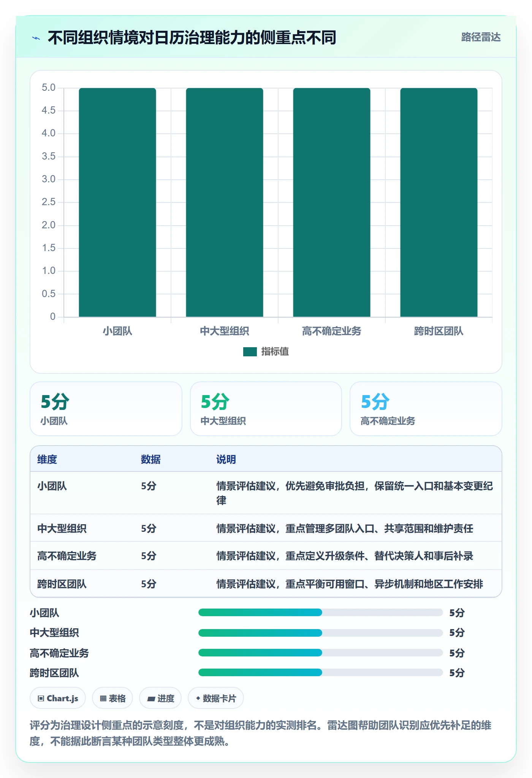This screenshot has height=778, width=532.
Task: Select the 小团队 table row name
Action: 52,486
